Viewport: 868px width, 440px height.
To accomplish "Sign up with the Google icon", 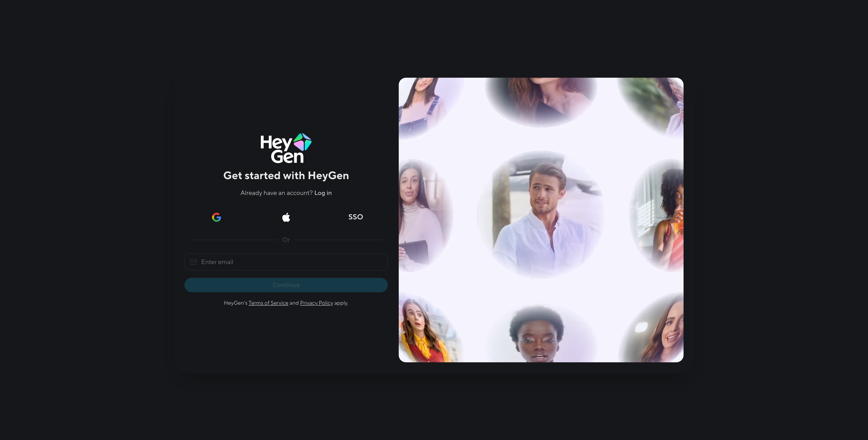I will click(216, 217).
